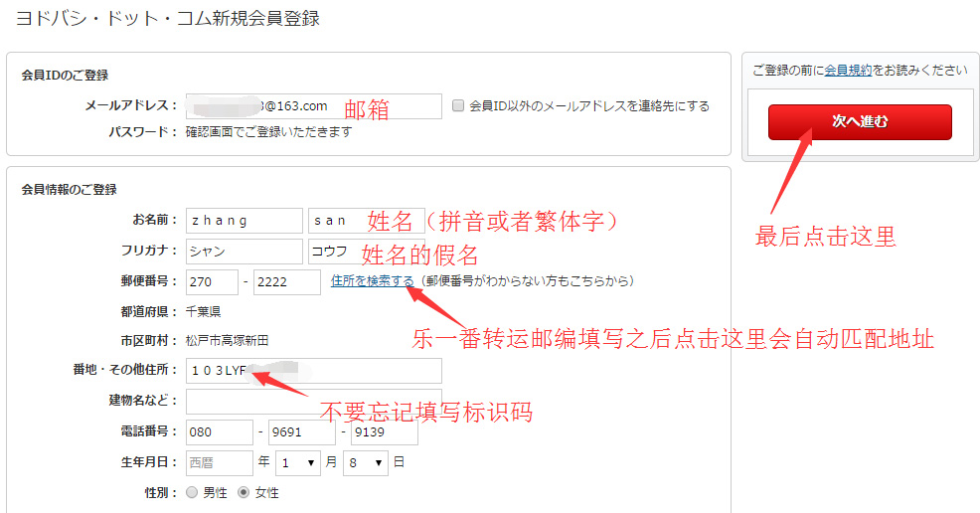This screenshot has height=513, width=980.
Task: Click the 確認画面でご登録いただきます text
Action: (268, 132)
